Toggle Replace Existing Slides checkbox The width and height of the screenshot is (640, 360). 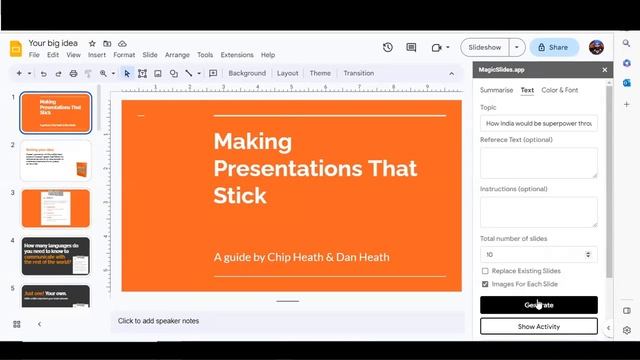click(x=485, y=271)
